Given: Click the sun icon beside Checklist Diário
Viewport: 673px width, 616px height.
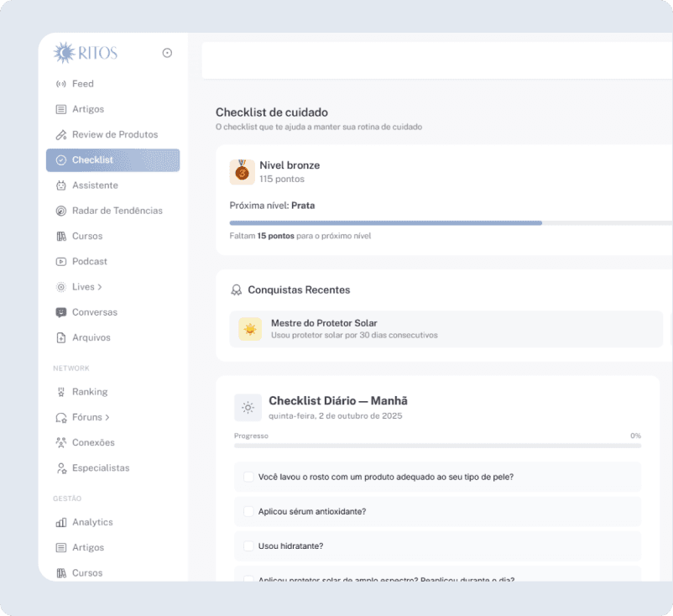Looking at the screenshot, I should click(x=248, y=407).
